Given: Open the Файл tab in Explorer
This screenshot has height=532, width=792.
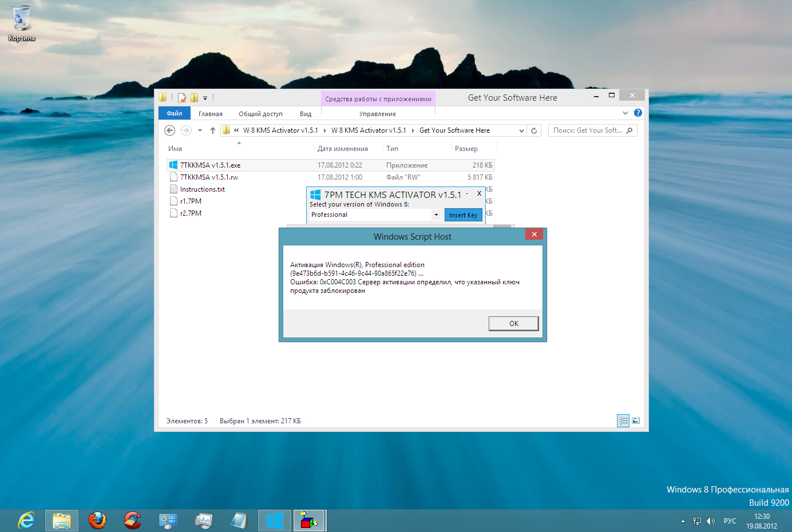Looking at the screenshot, I should pyautogui.click(x=175, y=113).
